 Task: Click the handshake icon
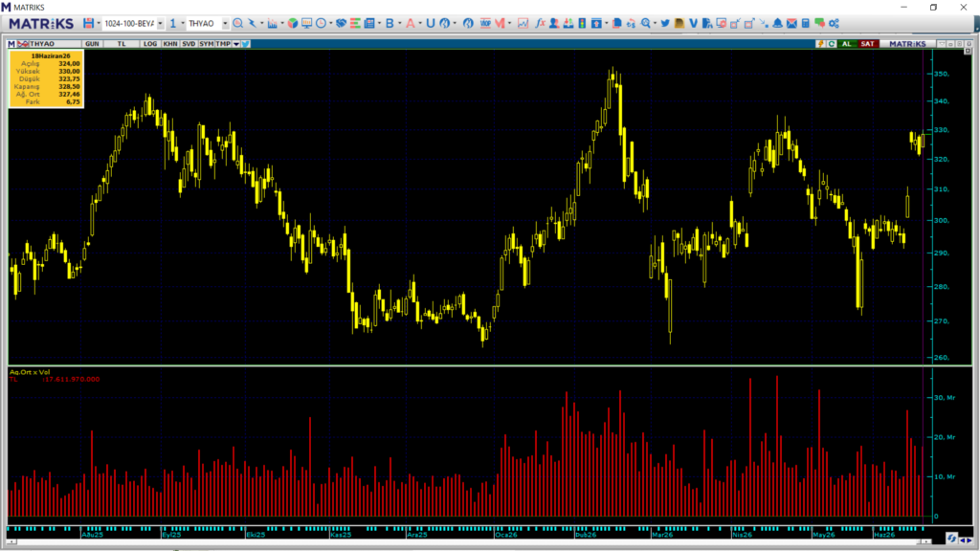click(341, 23)
